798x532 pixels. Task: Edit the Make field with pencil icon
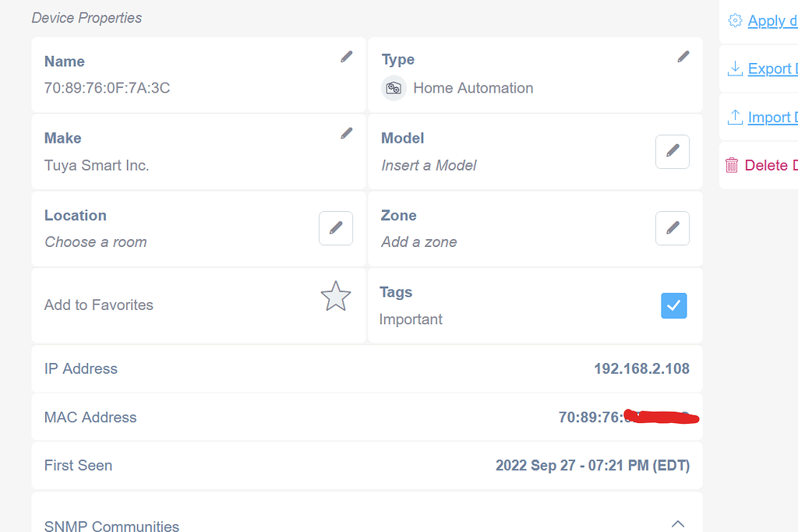347,133
